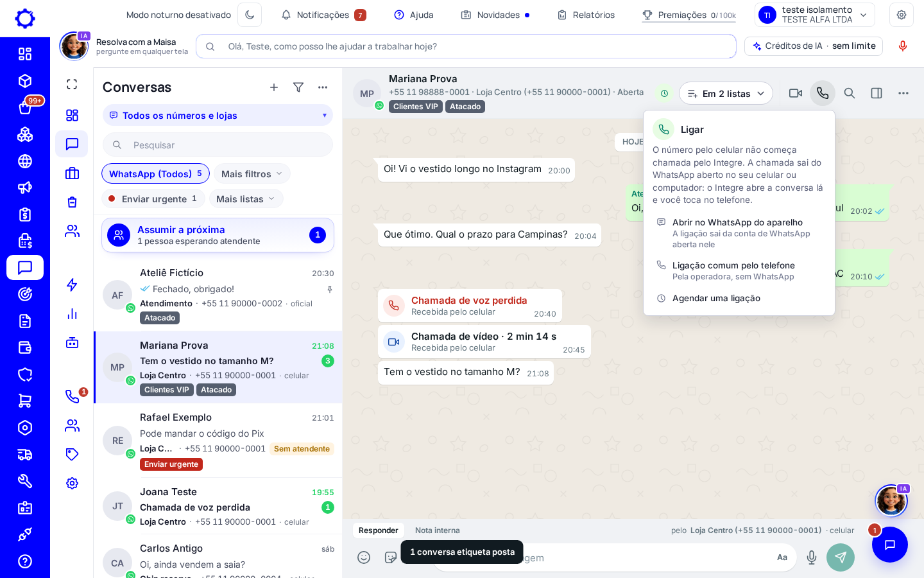
Task: Click the red microphone icon
Action: click(x=903, y=46)
